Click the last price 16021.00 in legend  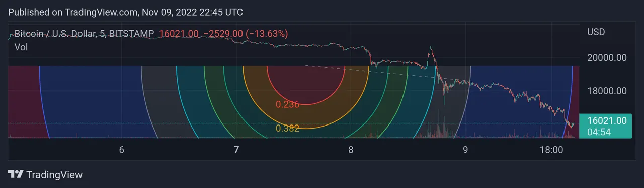click(179, 34)
